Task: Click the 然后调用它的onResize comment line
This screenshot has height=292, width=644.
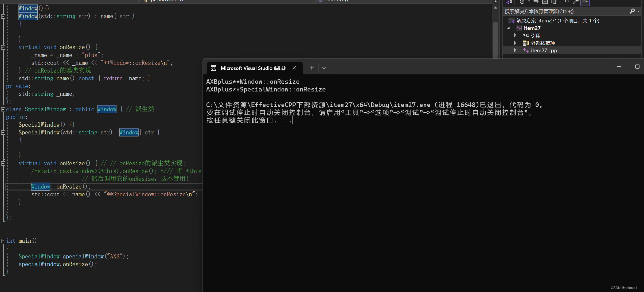Action: 135,179
